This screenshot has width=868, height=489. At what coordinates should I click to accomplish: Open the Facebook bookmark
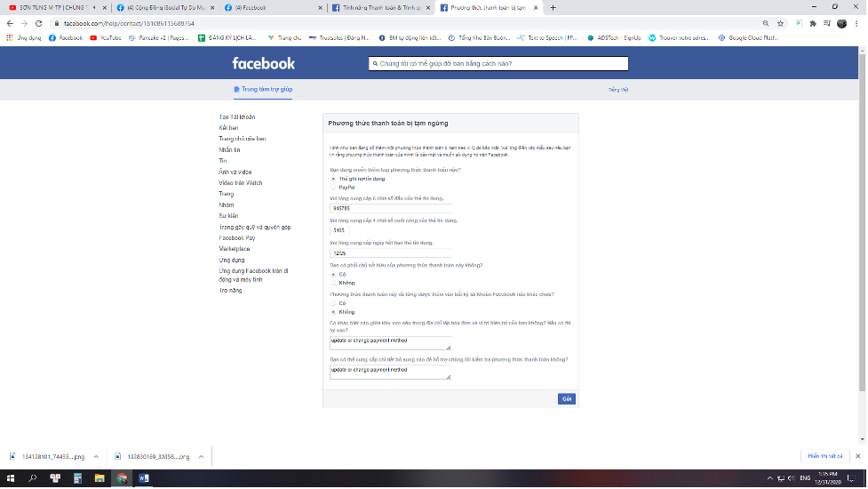pyautogui.click(x=66, y=37)
